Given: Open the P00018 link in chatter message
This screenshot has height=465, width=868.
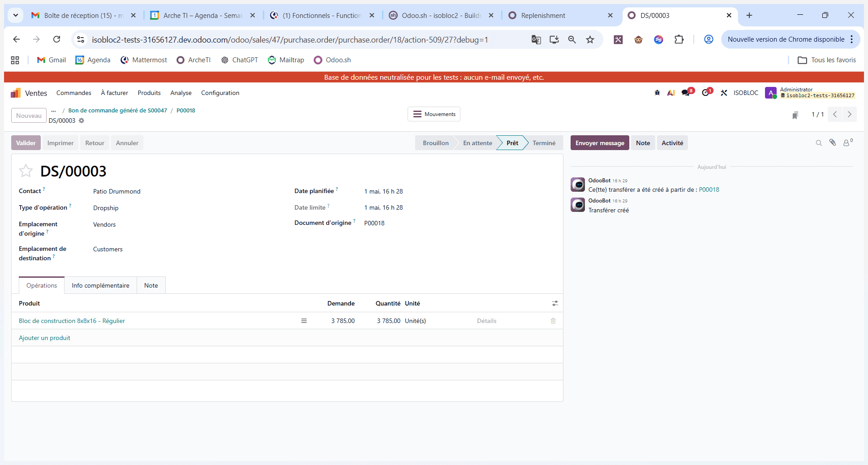Looking at the screenshot, I should (x=709, y=189).
